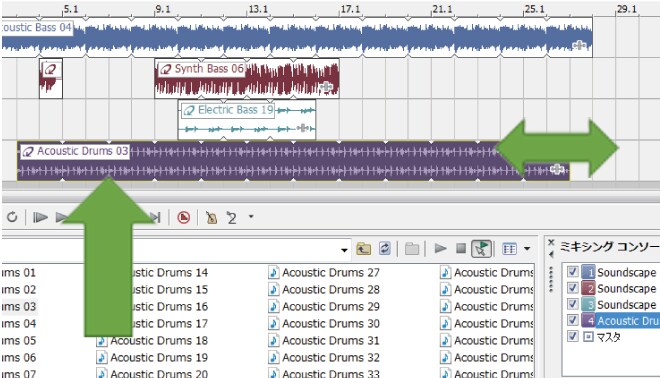This screenshot has width=660, height=378.
Task: Click ruler at measure 13.1
Action: (x=258, y=9)
